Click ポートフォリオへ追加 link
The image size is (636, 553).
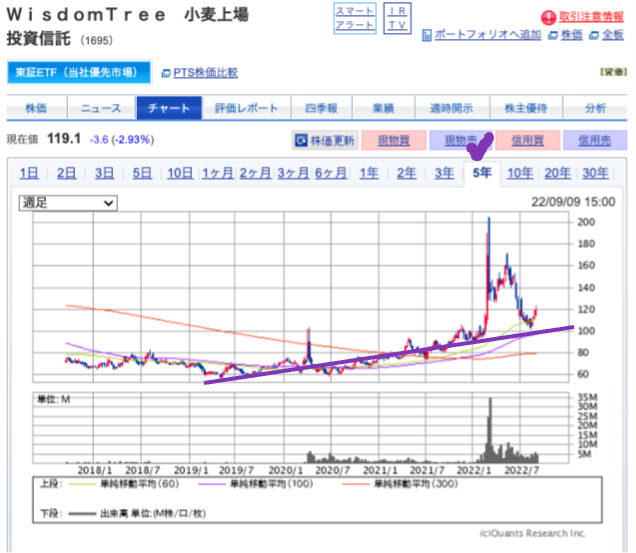coord(488,35)
